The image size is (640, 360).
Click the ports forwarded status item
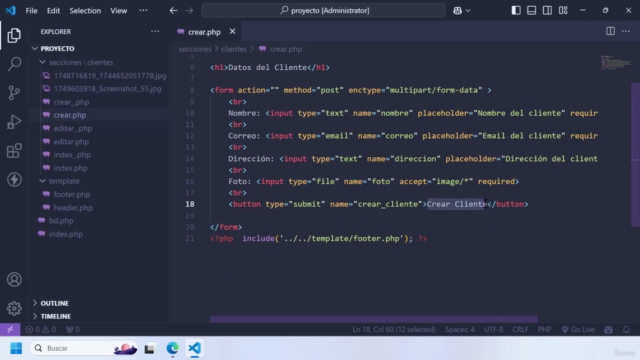pyautogui.click(x=73, y=329)
